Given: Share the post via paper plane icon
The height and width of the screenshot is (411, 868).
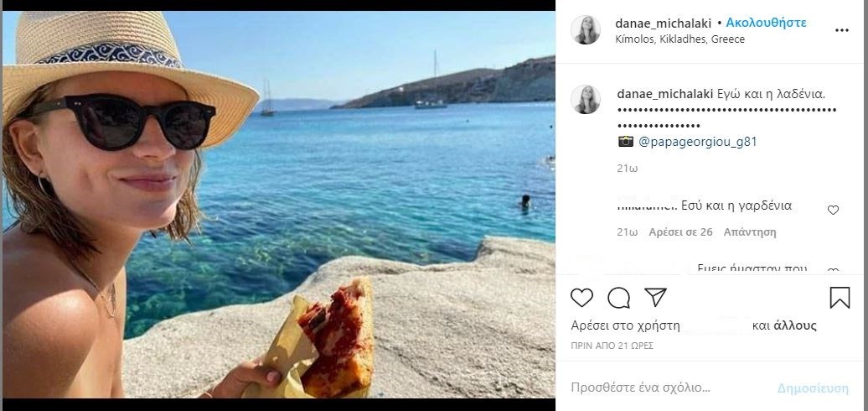Looking at the screenshot, I should coord(655,297).
